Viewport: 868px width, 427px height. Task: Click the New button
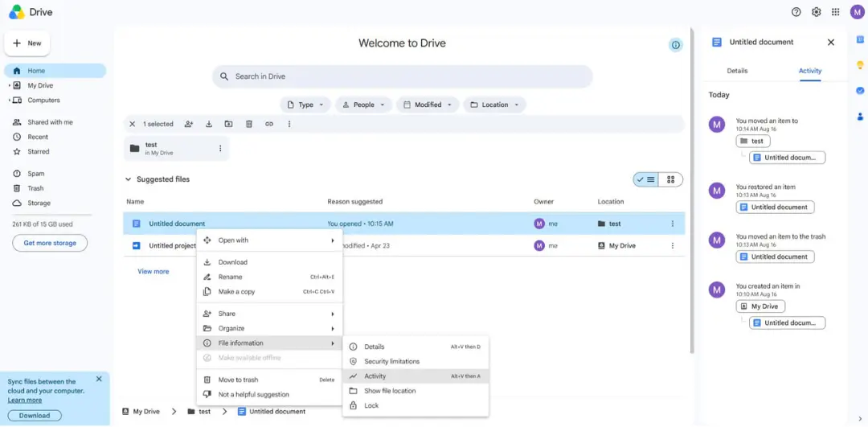(x=27, y=43)
